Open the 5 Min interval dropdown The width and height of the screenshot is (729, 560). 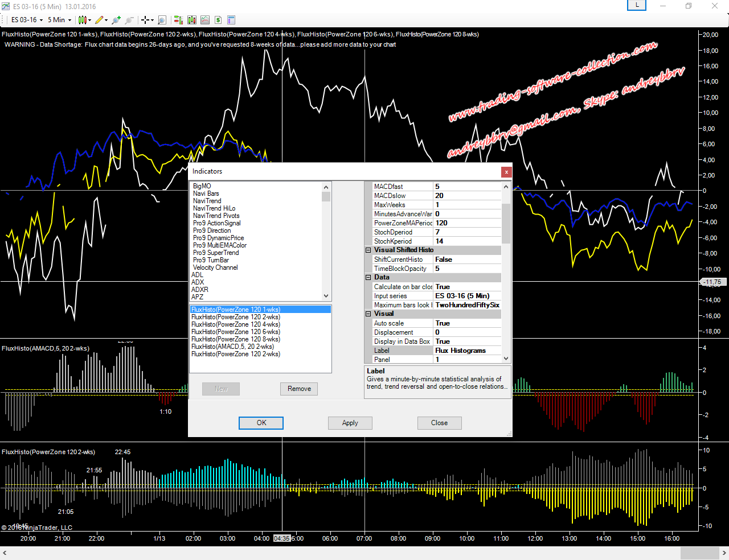pos(60,20)
